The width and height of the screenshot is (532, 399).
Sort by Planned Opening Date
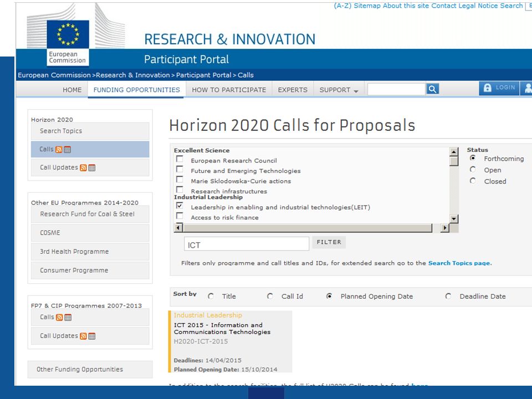tap(329, 296)
